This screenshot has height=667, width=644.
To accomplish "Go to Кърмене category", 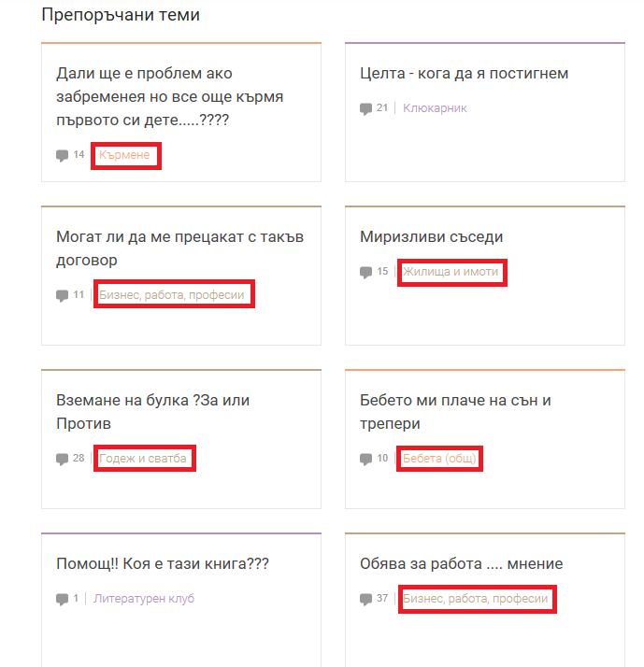I will pos(124,155).
